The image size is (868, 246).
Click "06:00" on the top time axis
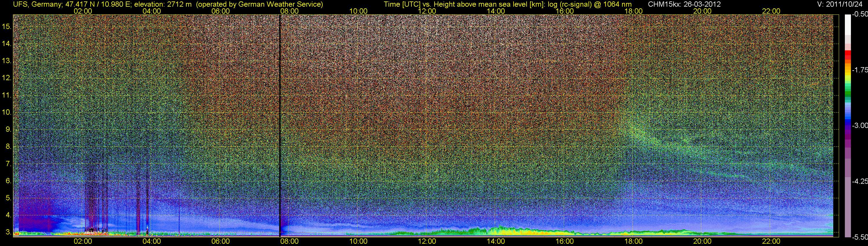coord(221,11)
